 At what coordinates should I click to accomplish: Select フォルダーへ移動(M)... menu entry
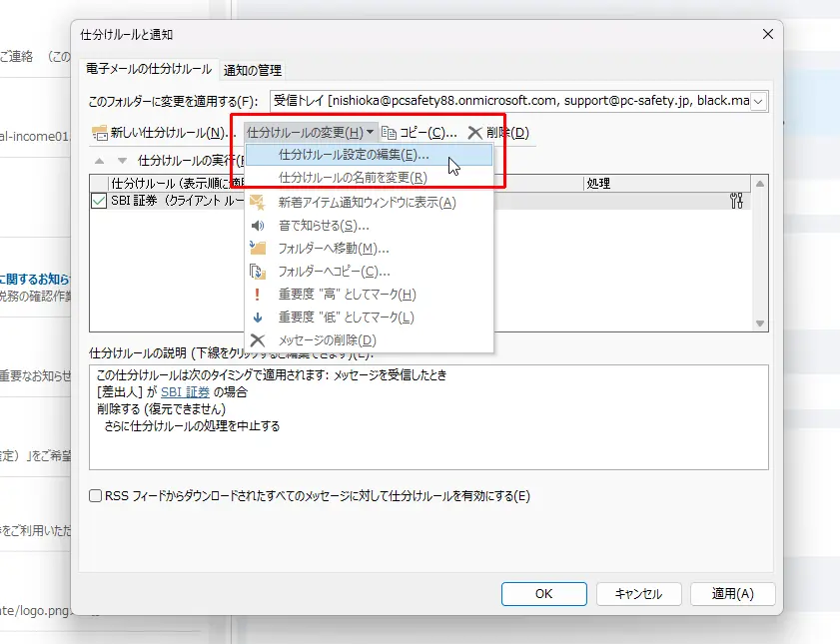(x=369, y=249)
